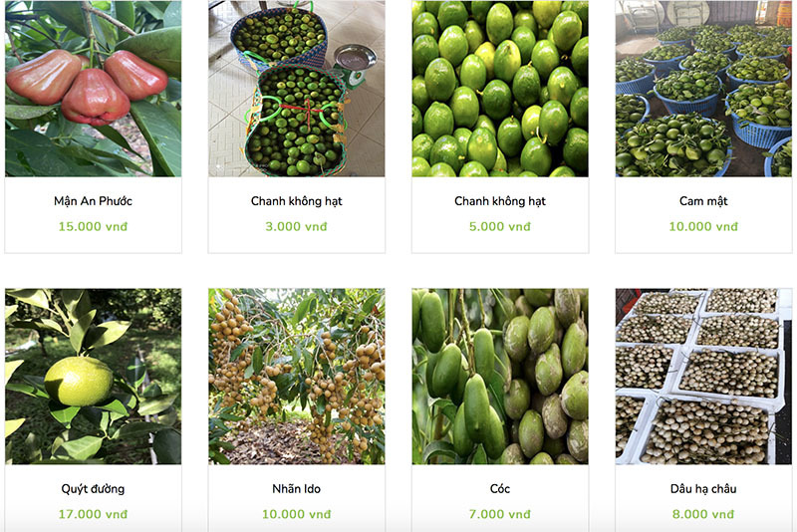Open the Mận An Phước product photo
This screenshot has width=797, height=532.
[x=93, y=89]
